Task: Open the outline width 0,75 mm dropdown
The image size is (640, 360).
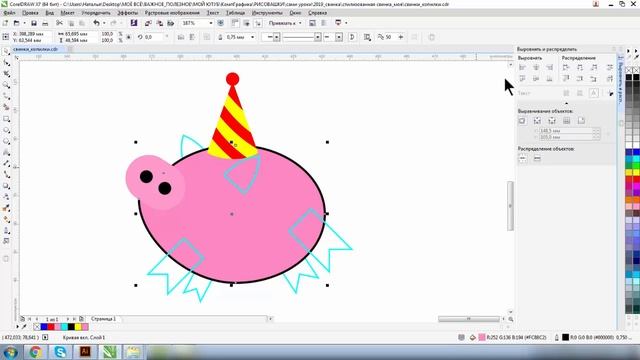Action: click(x=252, y=37)
